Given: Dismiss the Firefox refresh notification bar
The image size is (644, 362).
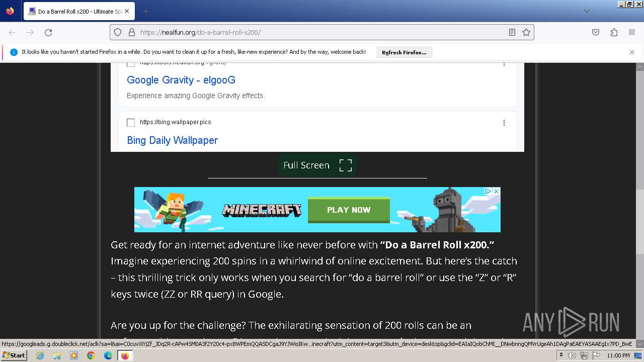Looking at the screenshot, I should coord(632,52).
